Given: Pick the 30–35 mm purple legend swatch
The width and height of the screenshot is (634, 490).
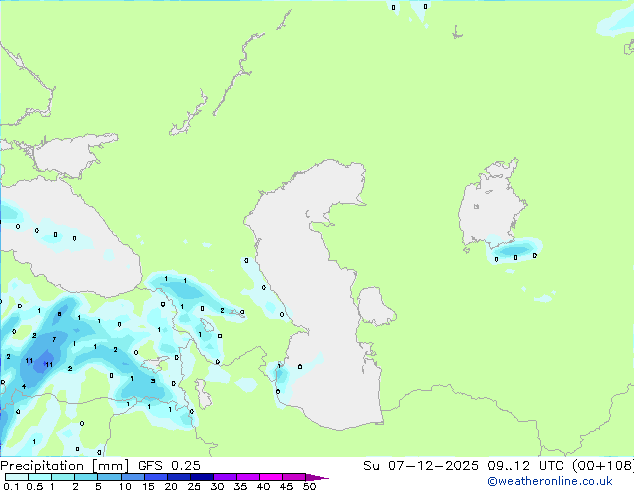Looking at the screenshot, I should 224,477.
